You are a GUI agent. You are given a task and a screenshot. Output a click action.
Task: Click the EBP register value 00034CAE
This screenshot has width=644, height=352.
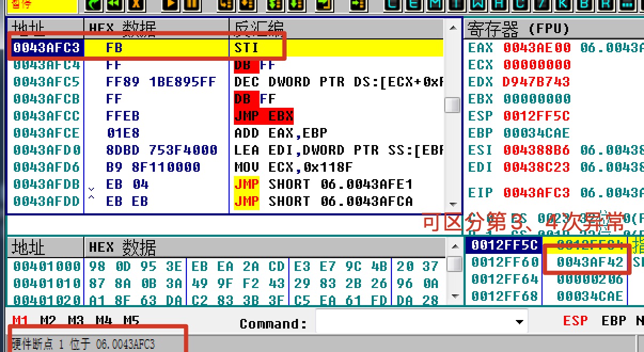coord(537,133)
